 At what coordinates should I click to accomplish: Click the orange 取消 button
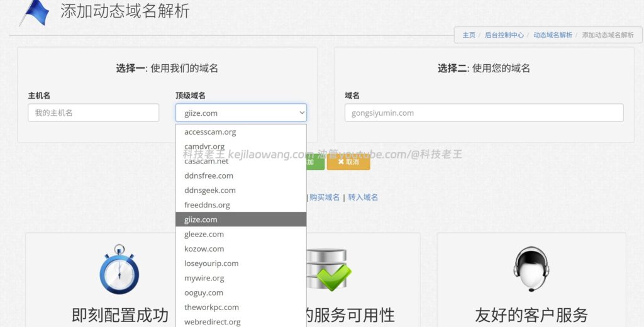click(348, 162)
